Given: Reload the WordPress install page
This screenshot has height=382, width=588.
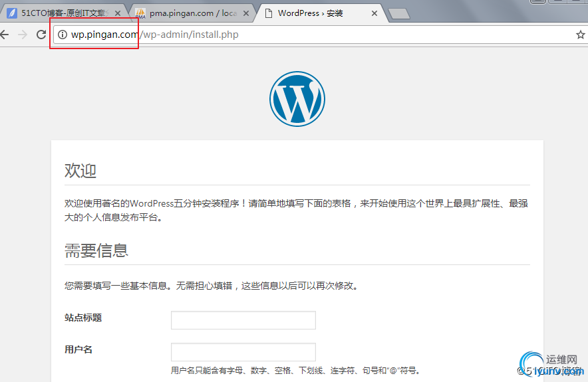Looking at the screenshot, I should coord(41,35).
